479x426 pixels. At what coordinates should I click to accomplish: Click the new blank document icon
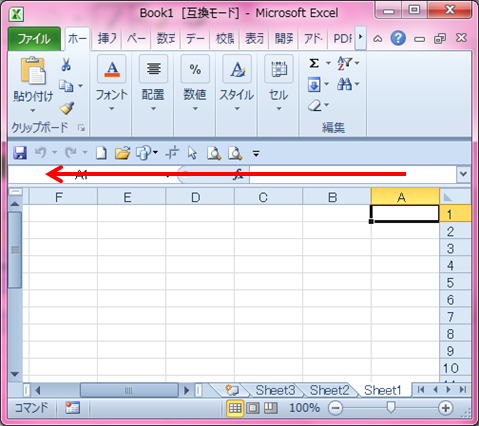101,153
